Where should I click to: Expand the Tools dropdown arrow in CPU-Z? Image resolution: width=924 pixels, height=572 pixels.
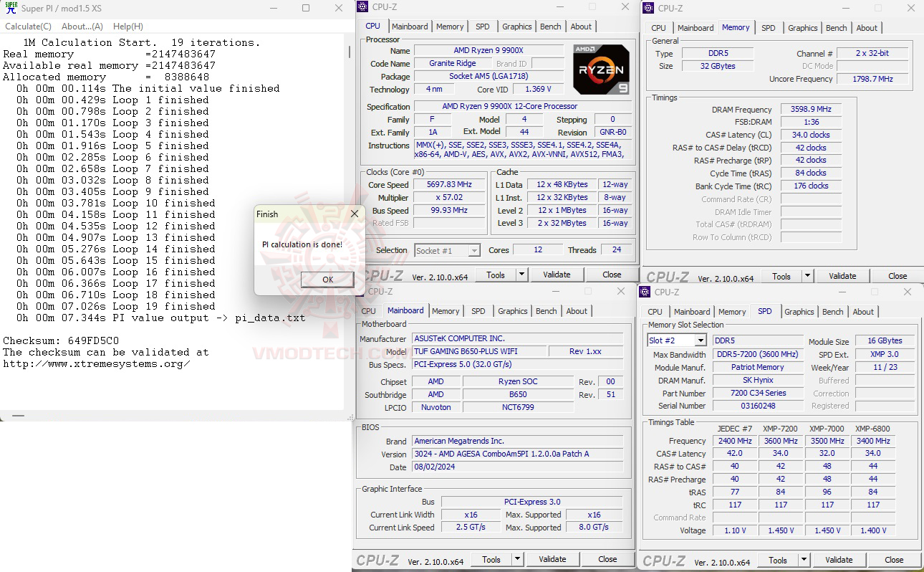521,274
